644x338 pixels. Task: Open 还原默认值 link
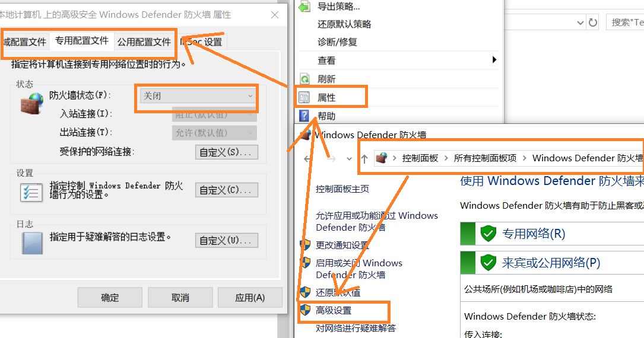tap(338, 292)
